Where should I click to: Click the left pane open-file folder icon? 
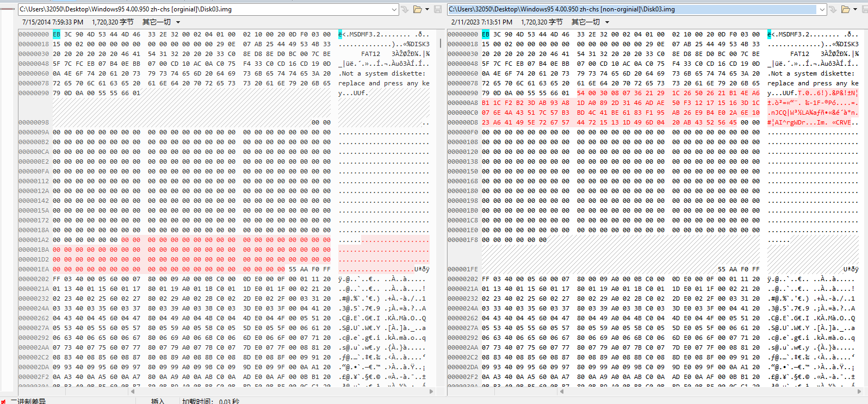(417, 9)
